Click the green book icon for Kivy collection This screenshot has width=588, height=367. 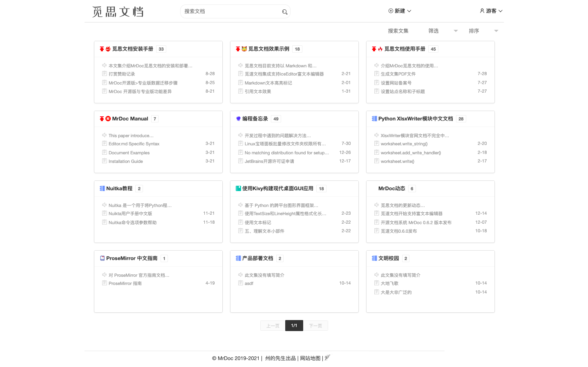point(238,189)
